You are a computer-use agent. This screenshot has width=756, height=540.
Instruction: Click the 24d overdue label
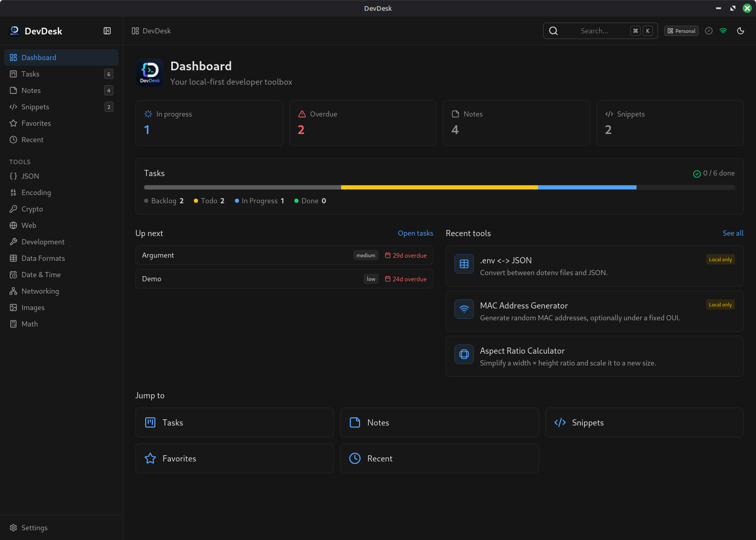coord(406,279)
